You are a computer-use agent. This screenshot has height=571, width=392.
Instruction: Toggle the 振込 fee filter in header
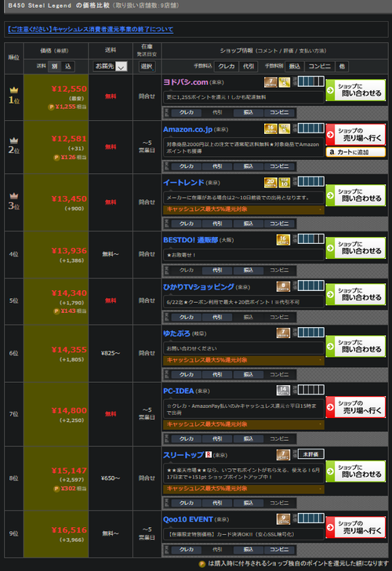click(295, 66)
